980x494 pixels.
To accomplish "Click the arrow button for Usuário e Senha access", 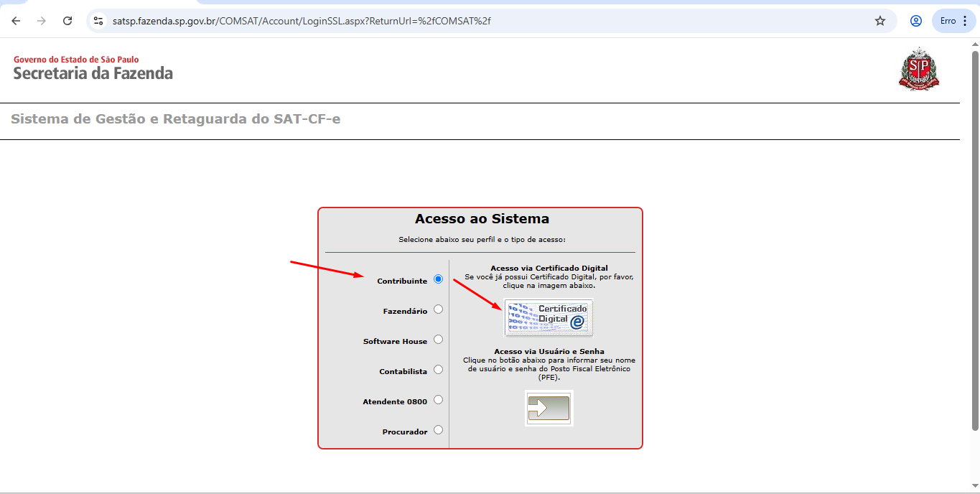I will pos(549,408).
